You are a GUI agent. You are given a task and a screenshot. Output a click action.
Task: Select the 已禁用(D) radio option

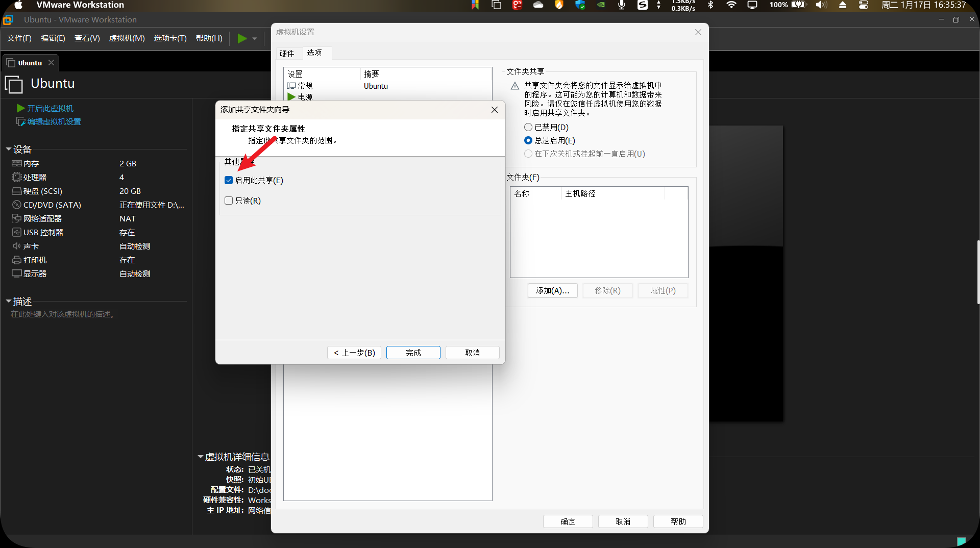coord(528,127)
